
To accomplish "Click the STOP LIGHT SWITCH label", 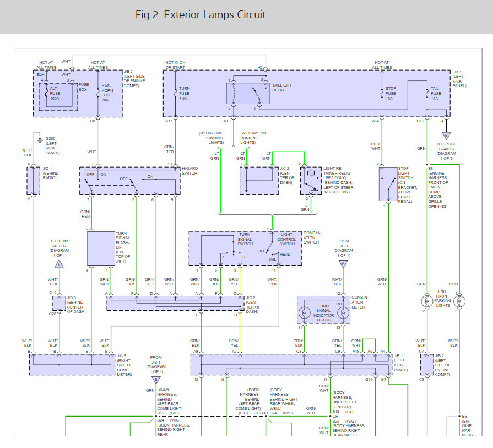I will tap(408, 185).
